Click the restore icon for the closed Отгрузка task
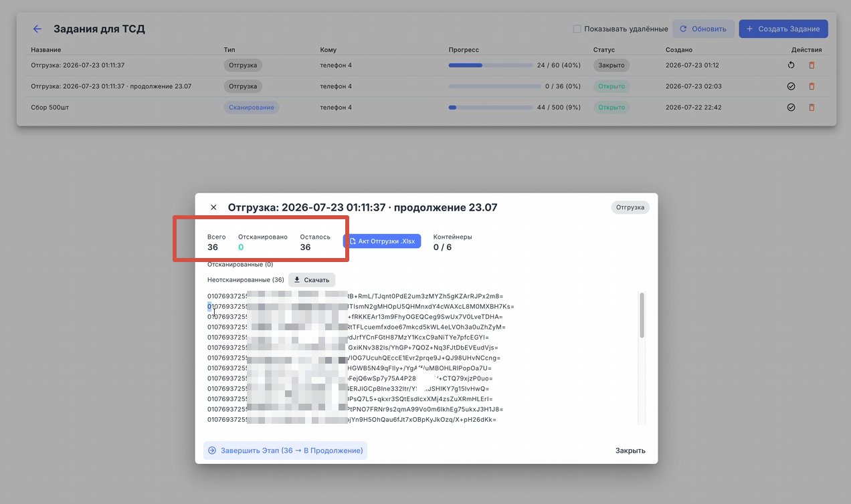 [791, 66]
